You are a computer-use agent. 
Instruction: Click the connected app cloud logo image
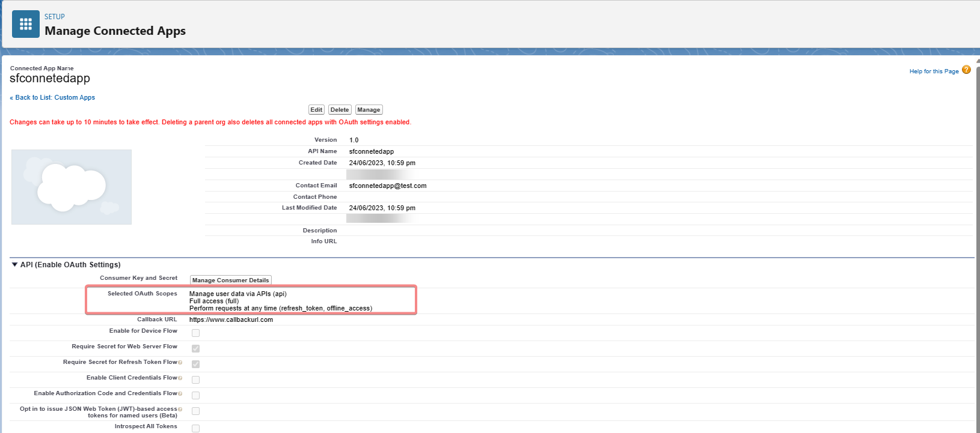coord(72,187)
